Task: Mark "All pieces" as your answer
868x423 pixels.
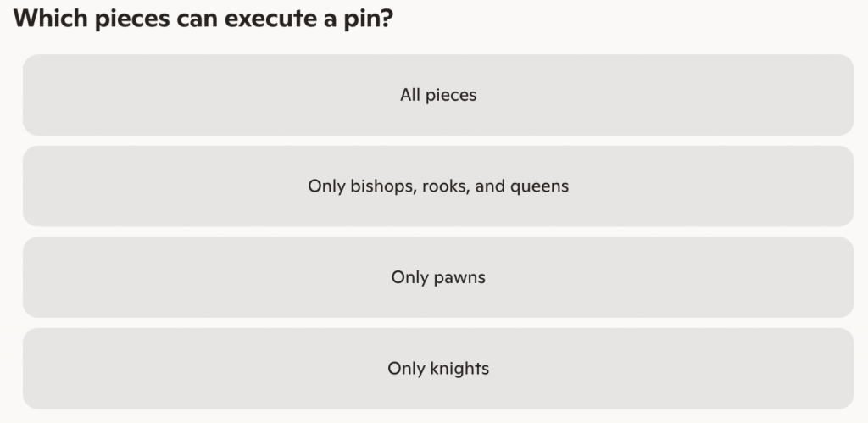Action: click(x=438, y=95)
